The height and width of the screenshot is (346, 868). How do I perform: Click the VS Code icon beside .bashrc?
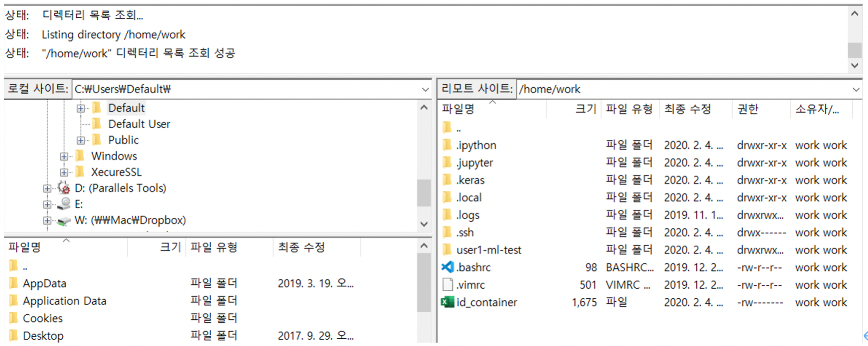448,267
